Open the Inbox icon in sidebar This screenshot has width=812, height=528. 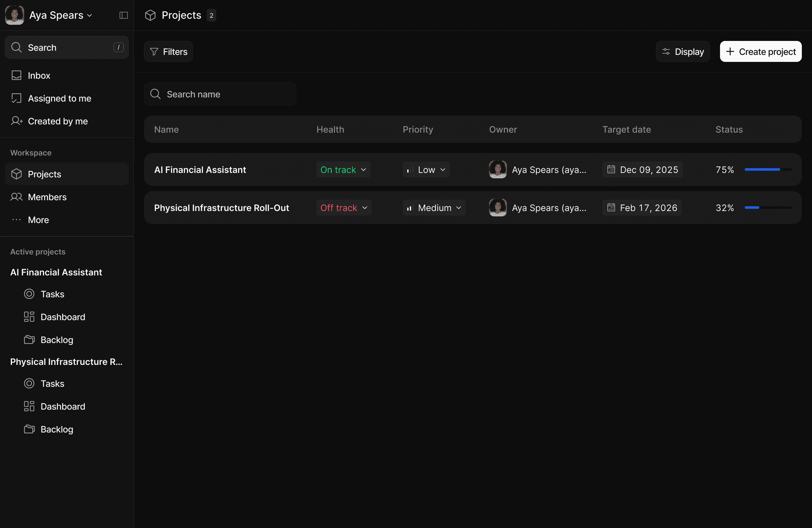pos(16,76)
